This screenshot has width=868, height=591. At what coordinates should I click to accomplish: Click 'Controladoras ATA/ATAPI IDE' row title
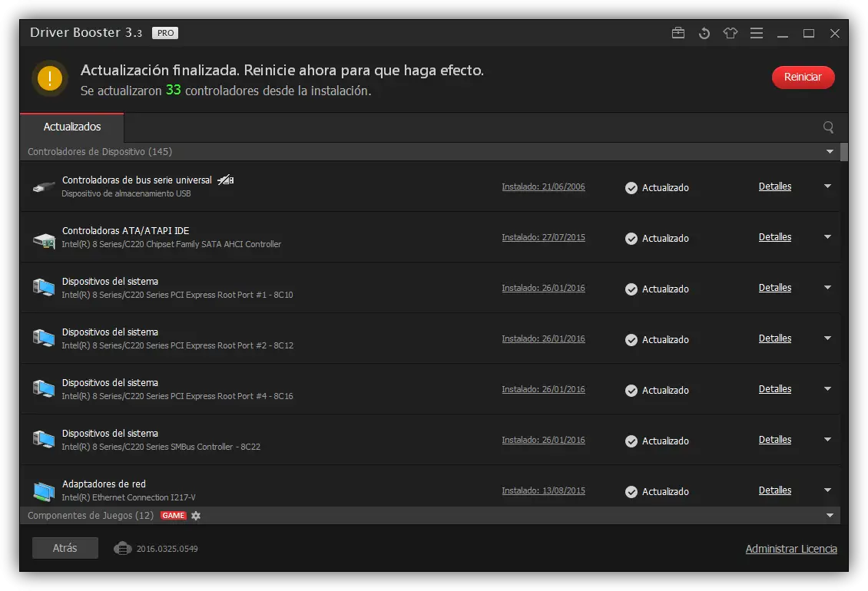[126, 231]
